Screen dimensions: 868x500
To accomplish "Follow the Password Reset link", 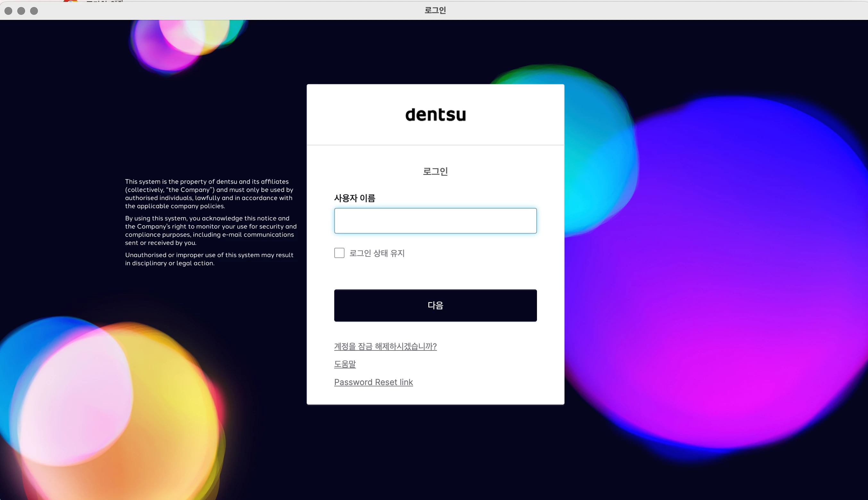I will coord(373,382).
